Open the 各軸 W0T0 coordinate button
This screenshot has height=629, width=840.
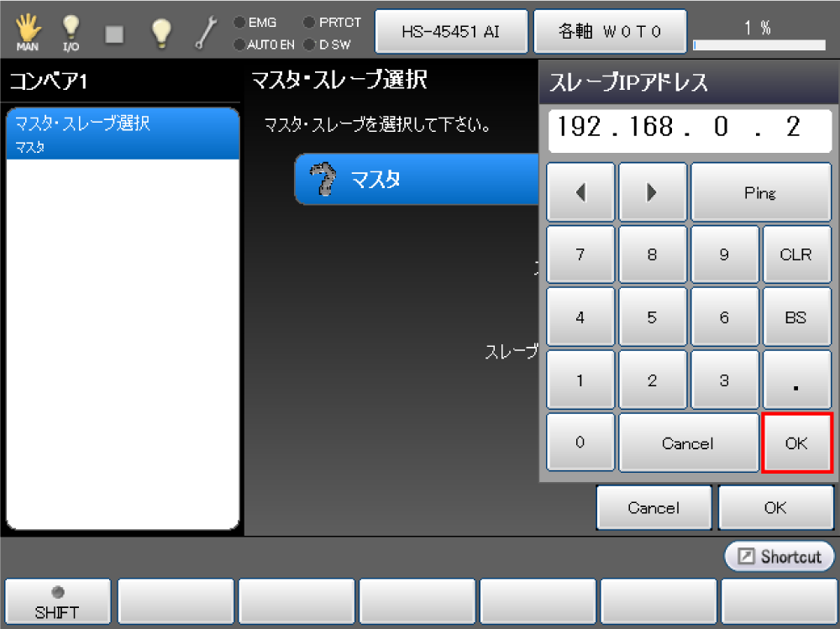(x=610, y=32)
